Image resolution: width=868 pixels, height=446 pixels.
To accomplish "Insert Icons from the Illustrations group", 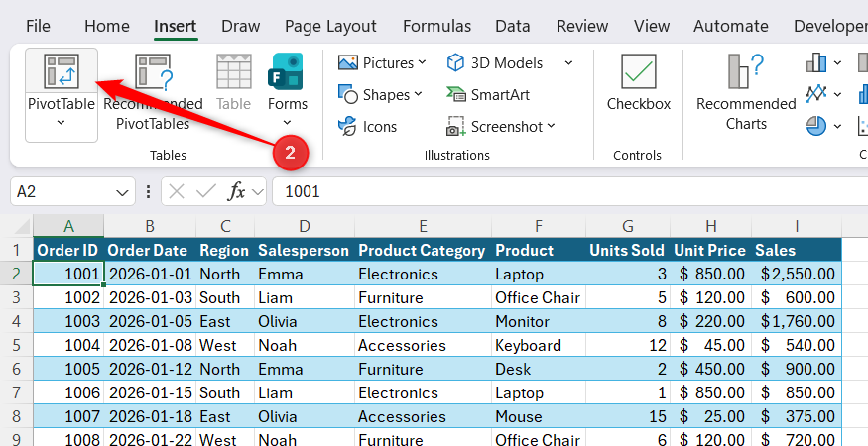I will click(x=367, y=126).
